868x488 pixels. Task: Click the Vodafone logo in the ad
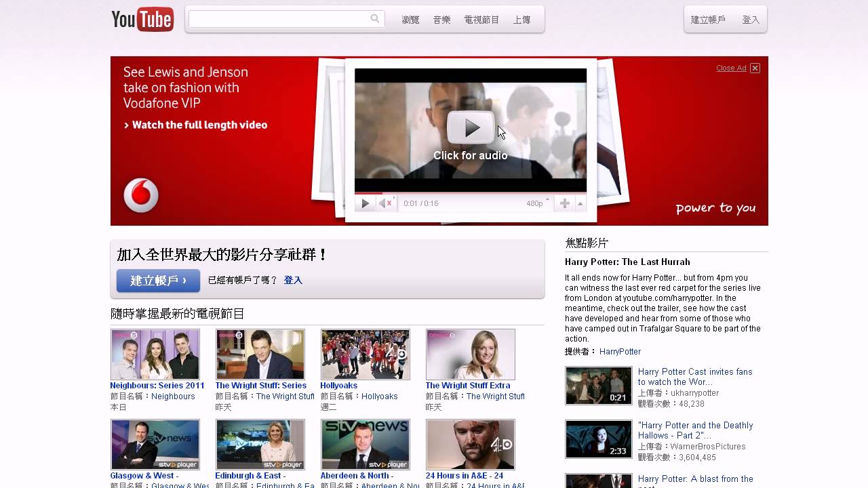click(141, 196)
